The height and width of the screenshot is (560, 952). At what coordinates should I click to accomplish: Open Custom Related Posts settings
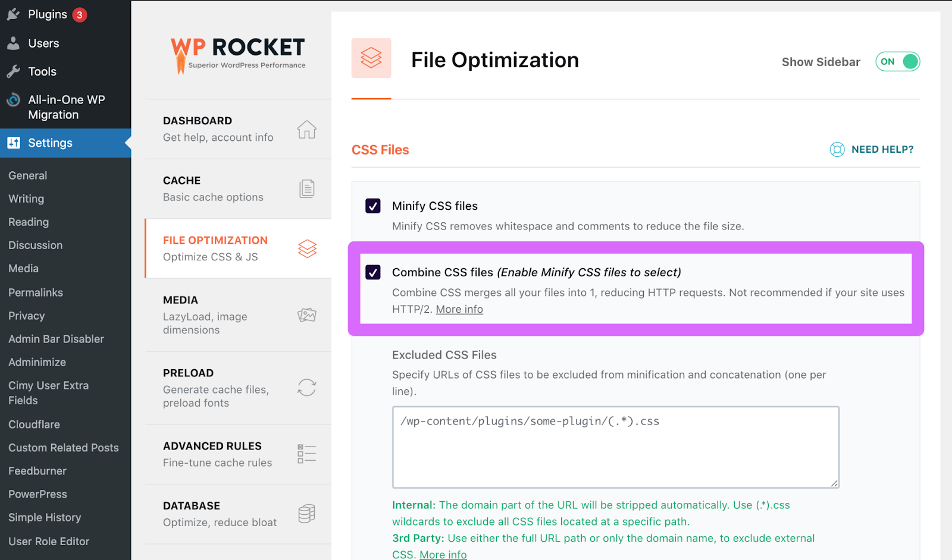pos(64,448)
